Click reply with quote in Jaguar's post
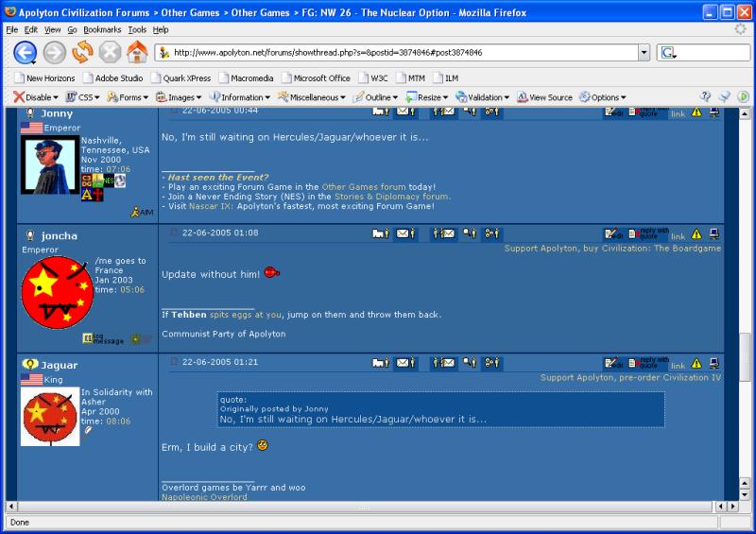 (x=648, y=363)
